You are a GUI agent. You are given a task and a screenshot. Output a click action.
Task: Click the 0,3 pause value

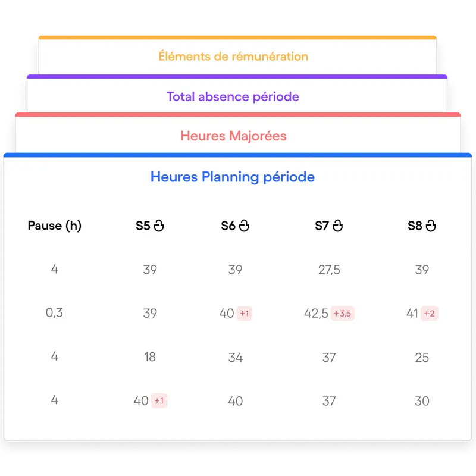coord(54,314)
